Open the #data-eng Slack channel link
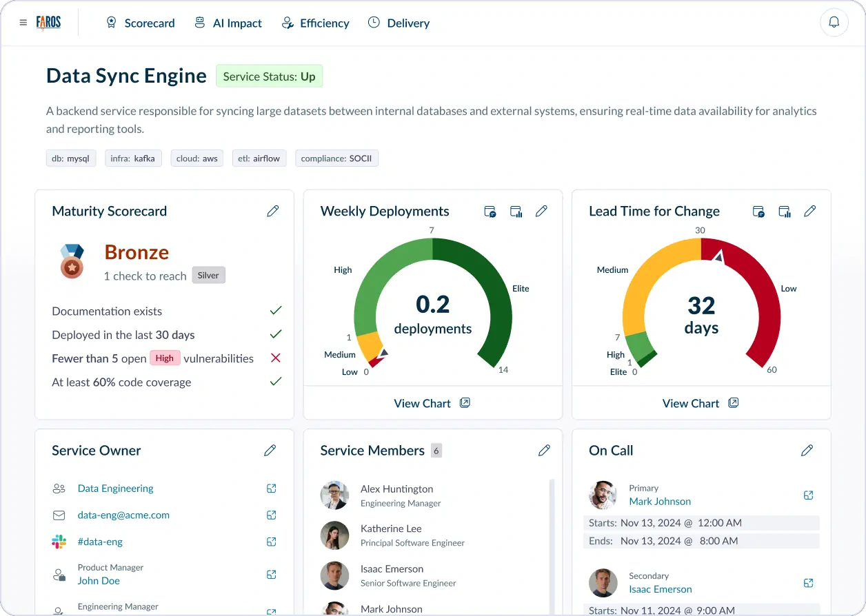Screen dimensions: 866x616 [x=100, y=541]
